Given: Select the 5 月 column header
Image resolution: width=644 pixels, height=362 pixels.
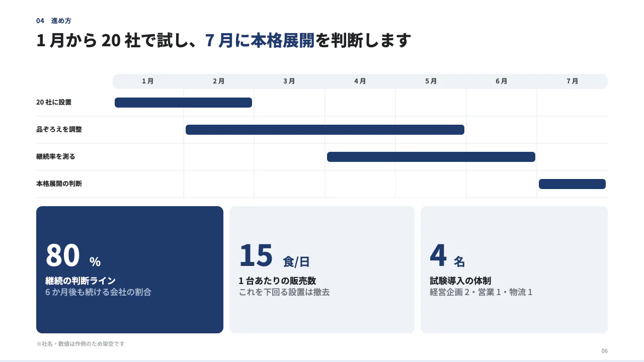Looking at the screenshot, I should pyautogui.click(x=431, y=81).
